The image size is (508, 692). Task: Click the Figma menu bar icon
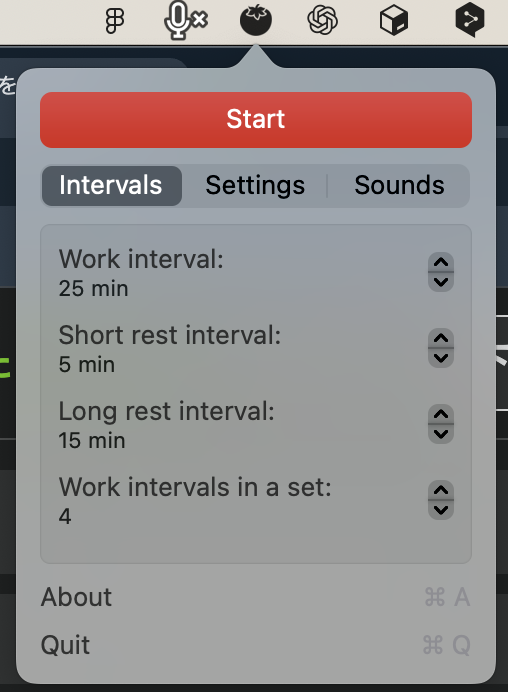[115, 21]
